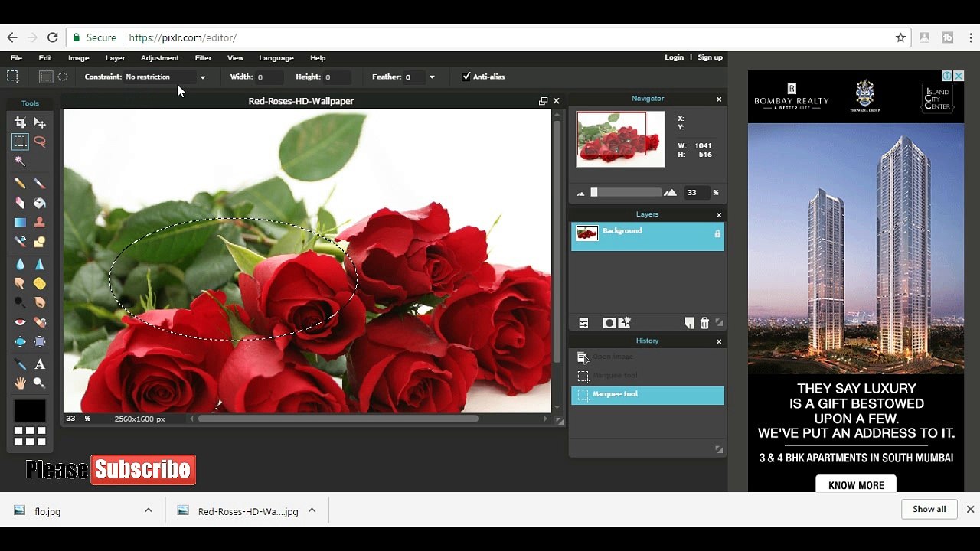Select the Wand tool

point(20,161)
